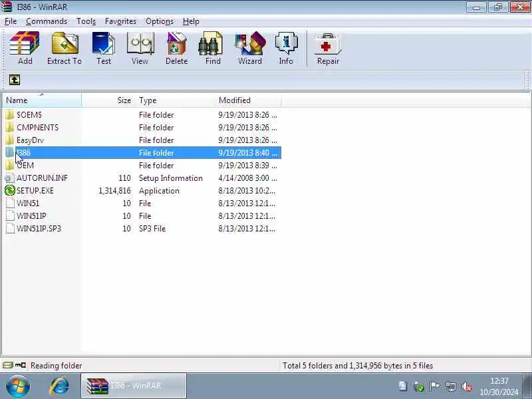Open the Help menu
This screenshot has width=532, height=399.
pyautogui.click(x=191, y=21)
